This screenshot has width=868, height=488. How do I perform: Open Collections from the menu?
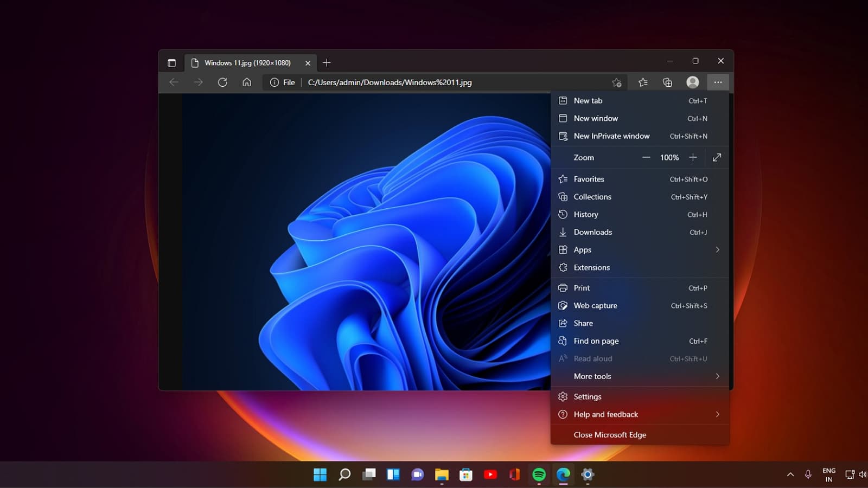click(x=640, y=197)
